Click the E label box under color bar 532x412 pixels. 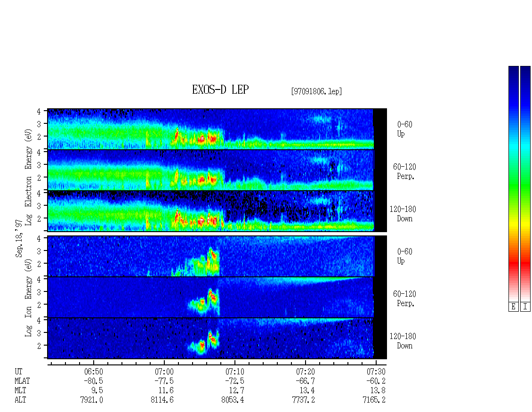[x=513, y=307]
